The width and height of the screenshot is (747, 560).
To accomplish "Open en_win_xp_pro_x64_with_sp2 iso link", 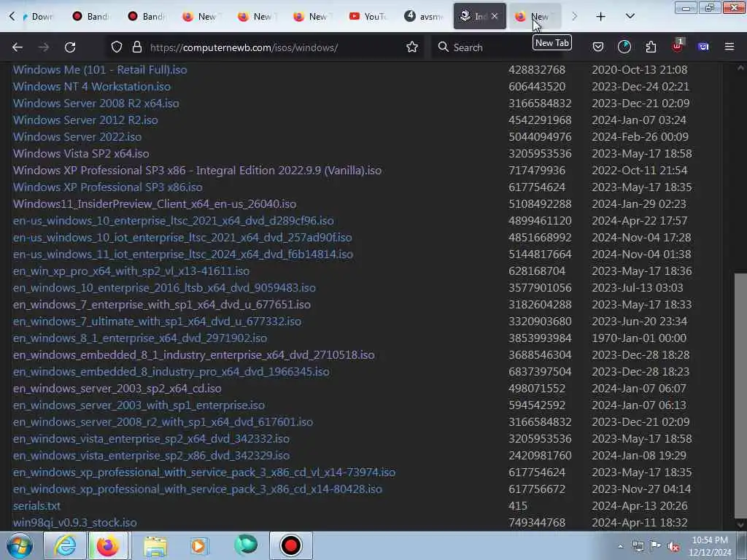I will point(131,271).
